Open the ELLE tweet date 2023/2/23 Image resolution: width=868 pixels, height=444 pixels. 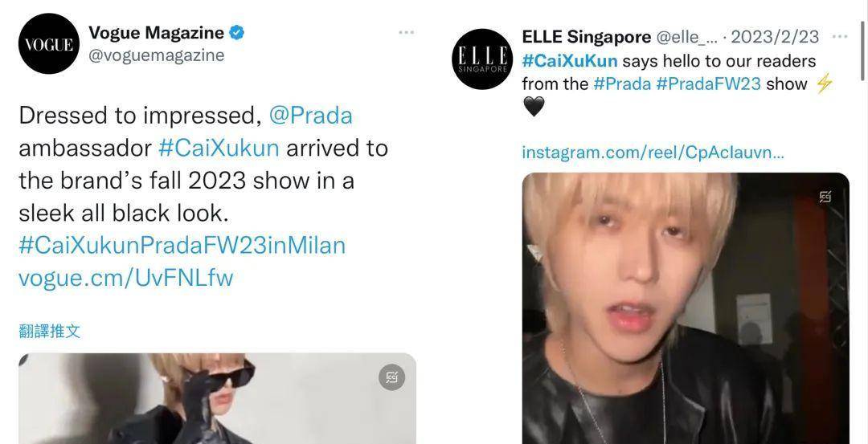click(x=775, y=37)
